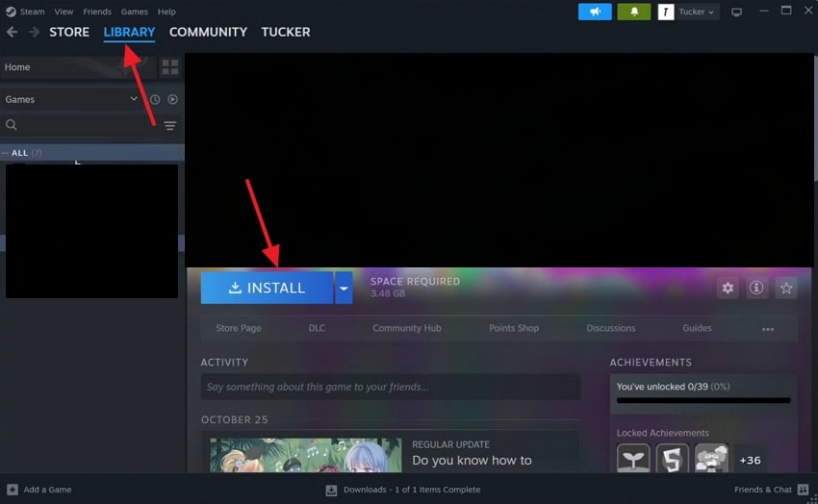Open the Friends menu
Image resolution: width=818 pixels, height=504 pixels.
pyautogui.click(x=97, y=12)
